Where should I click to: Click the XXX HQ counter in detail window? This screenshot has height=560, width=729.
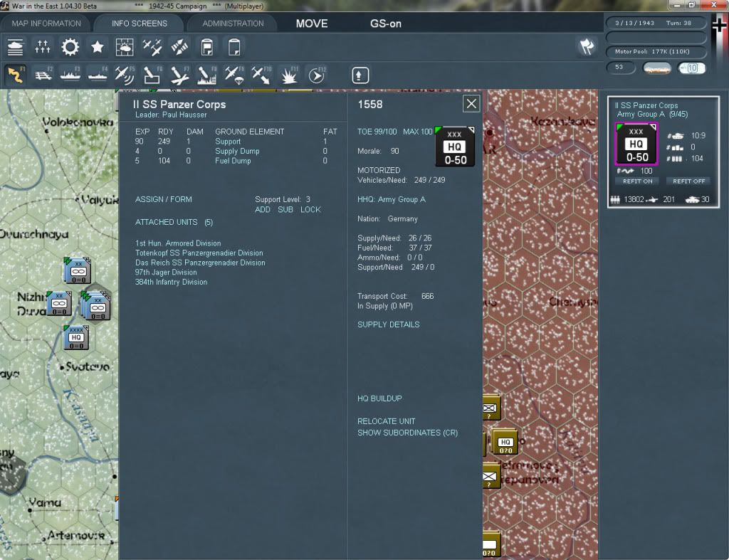point(455,147)
